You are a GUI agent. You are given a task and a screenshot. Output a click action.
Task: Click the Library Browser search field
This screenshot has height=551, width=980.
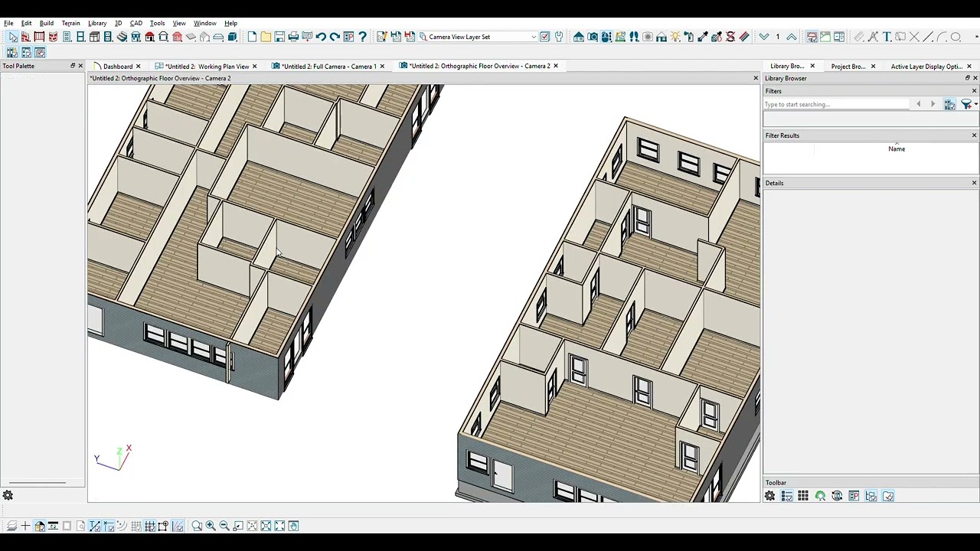[836, 104]
